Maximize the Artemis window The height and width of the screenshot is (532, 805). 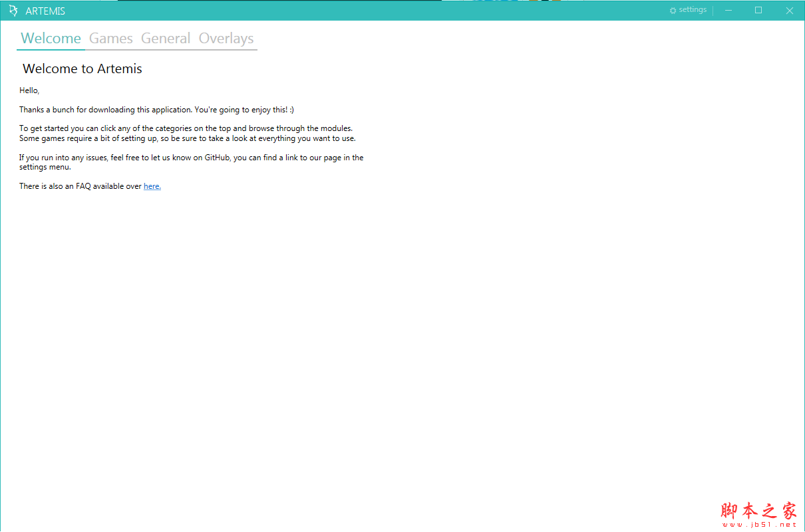(758, 10)
